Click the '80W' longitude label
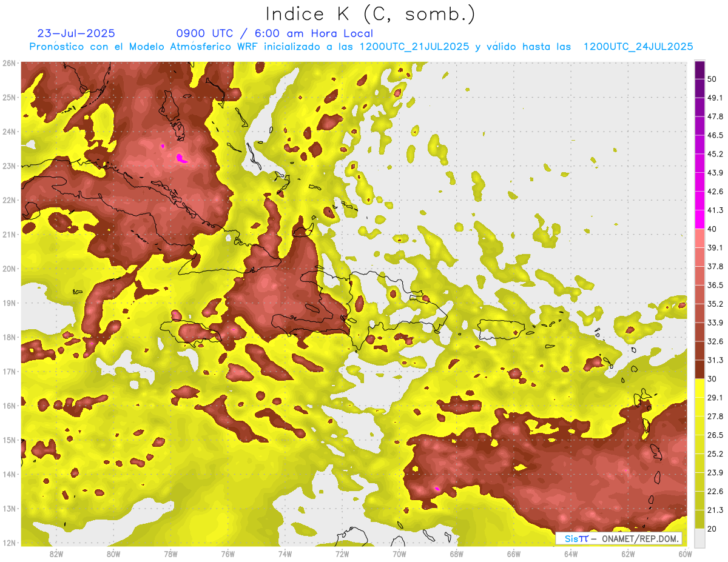 click(113, 554)
